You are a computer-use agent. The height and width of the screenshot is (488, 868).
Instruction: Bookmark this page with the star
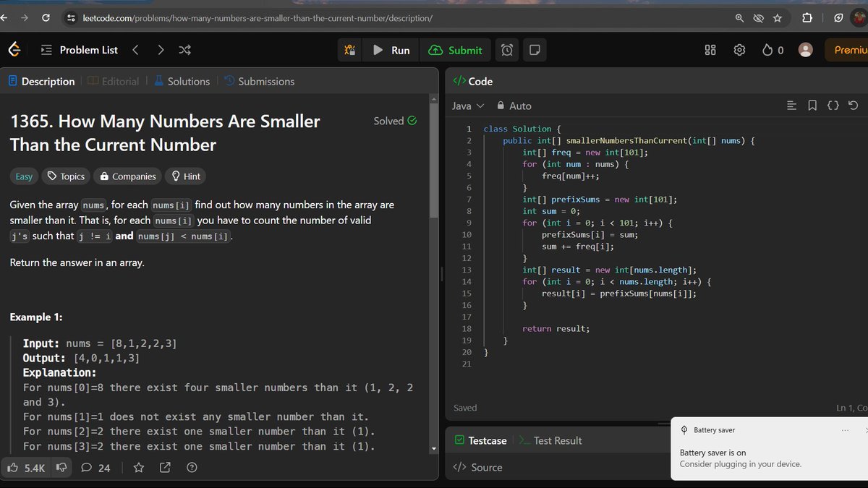778,18
